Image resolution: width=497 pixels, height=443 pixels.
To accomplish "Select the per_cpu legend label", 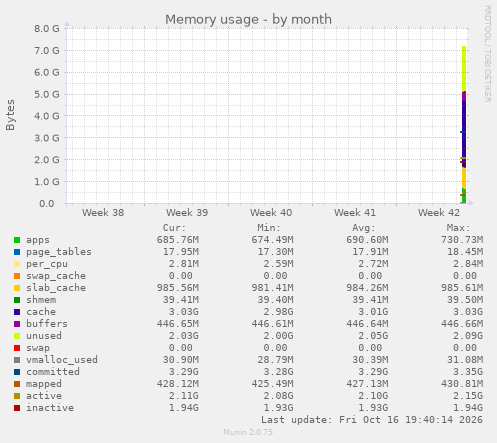I will tap(47, 264).
